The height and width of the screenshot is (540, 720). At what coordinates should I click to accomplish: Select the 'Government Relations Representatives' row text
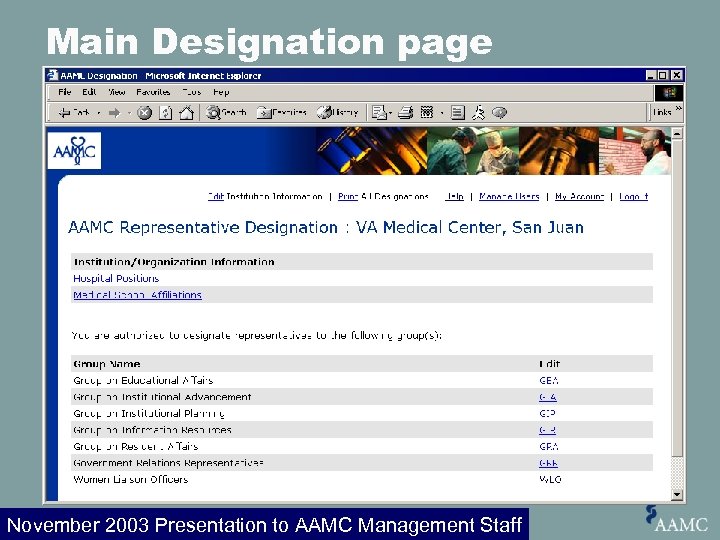pos(168,463)
